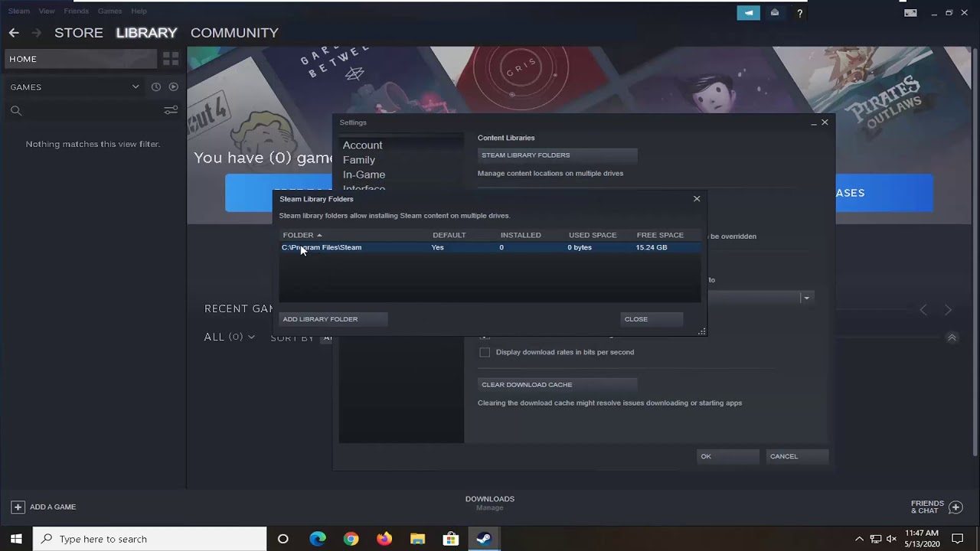The height and width of the screenshot is (551, 980).
Task: Open the partially hidden Settings dropdown arrow
Action: (x=806, y=298)
